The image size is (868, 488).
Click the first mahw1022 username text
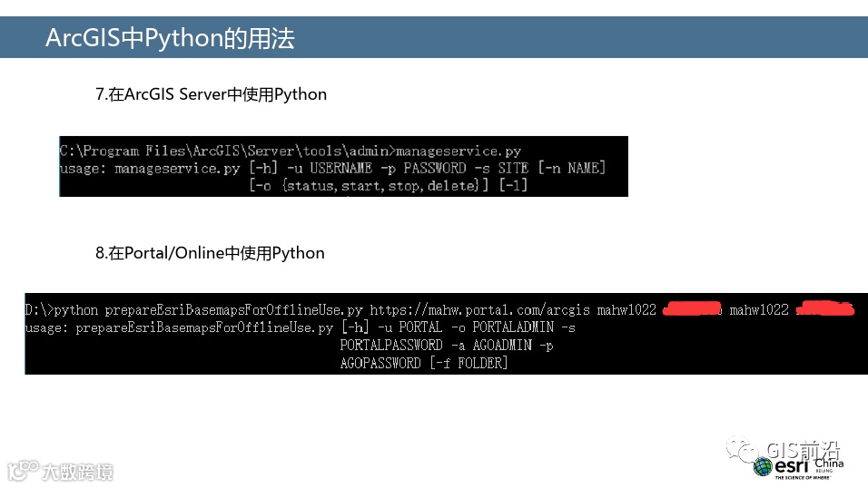click(626, 310)
